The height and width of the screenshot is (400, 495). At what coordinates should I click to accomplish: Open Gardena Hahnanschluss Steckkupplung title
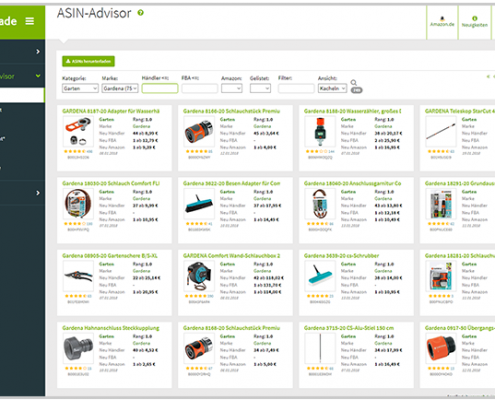tap(111, 328)
